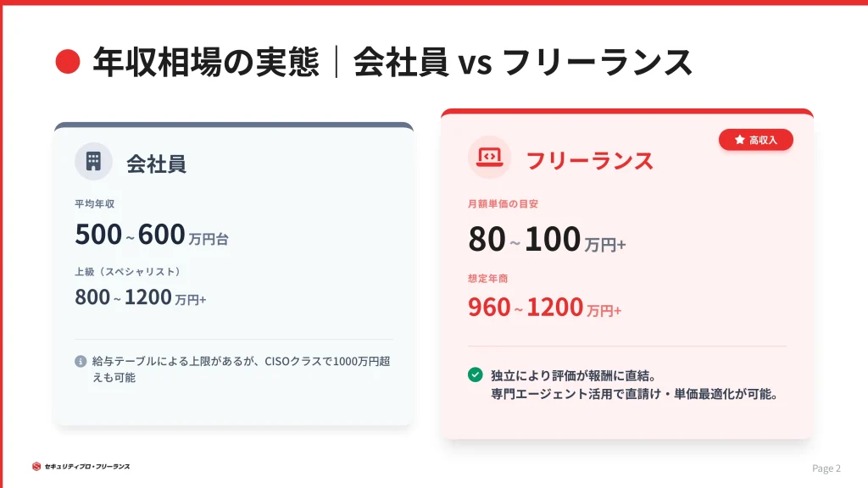Screen dimensions: 868x488
Task: Click the 月額単価の目安 label
Action: [x=503, y=204]
